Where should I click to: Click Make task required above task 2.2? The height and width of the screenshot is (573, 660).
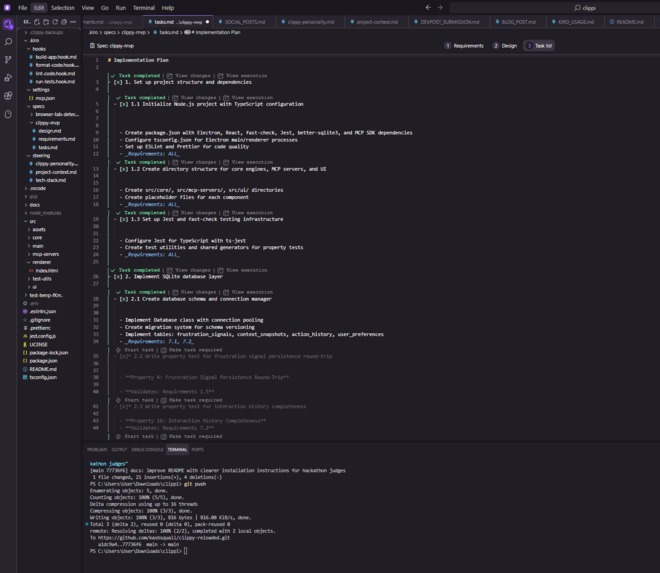tap(195, 350)
